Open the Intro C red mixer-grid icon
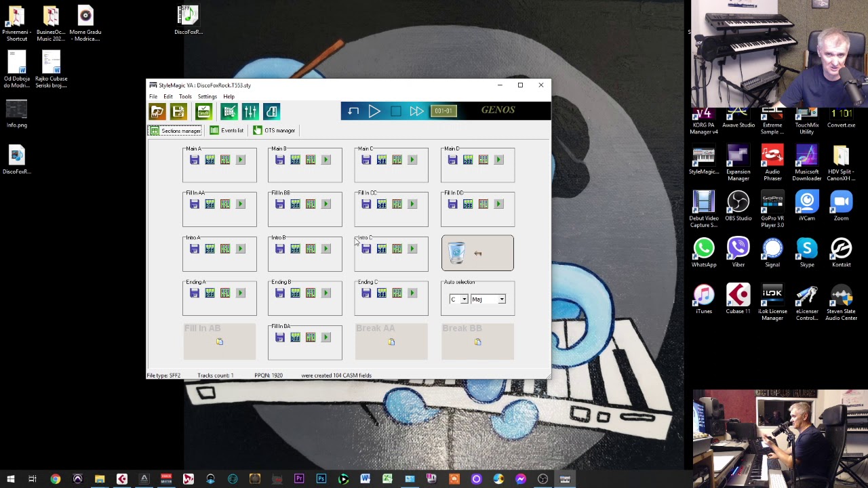The image size is (868, 488). pos(397,249)
